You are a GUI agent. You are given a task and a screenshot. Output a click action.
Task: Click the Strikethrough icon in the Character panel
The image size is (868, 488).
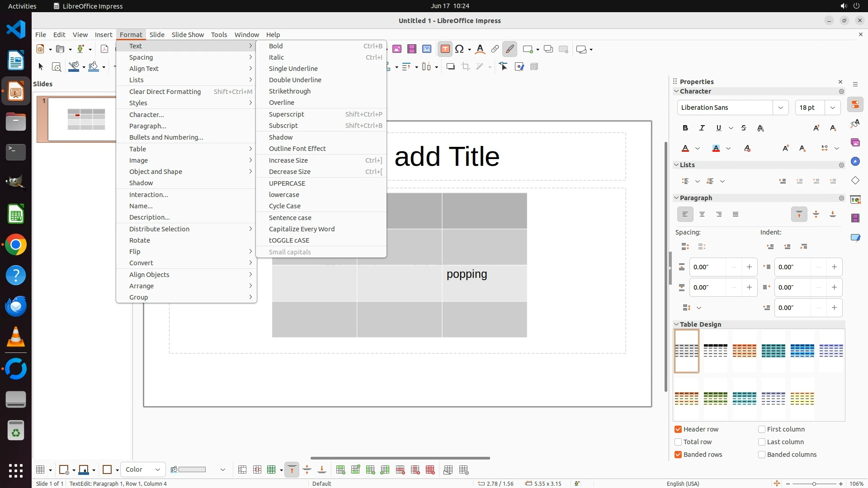(x=744, y=128)
